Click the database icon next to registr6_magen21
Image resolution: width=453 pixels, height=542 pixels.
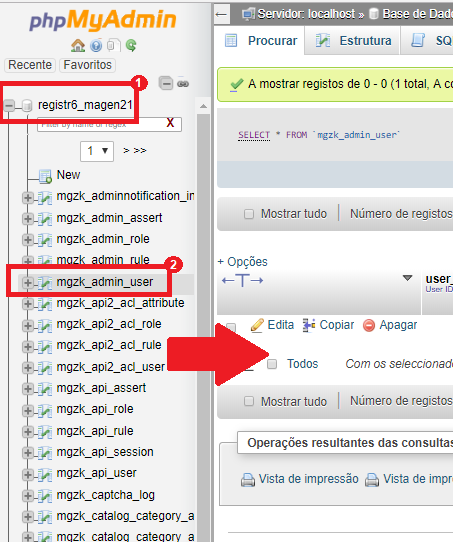click(27, 105)
